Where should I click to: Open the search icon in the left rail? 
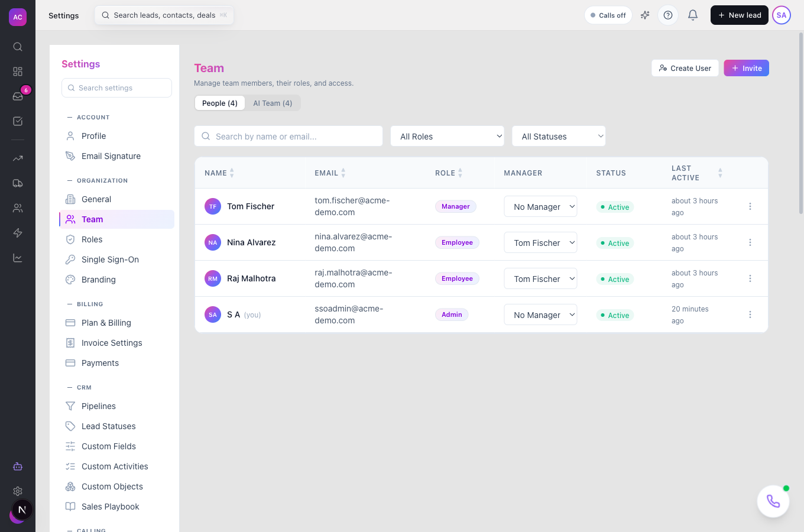tap(18, 47)
